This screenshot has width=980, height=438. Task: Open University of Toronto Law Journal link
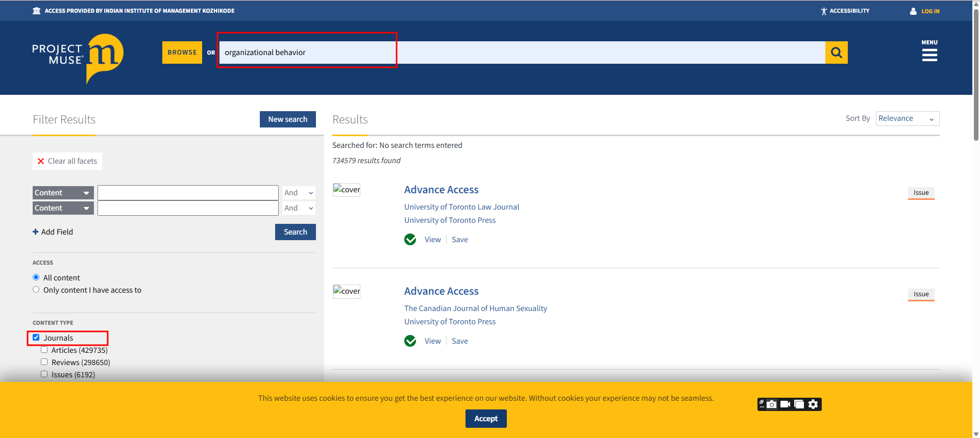click(x=461, y=207)
